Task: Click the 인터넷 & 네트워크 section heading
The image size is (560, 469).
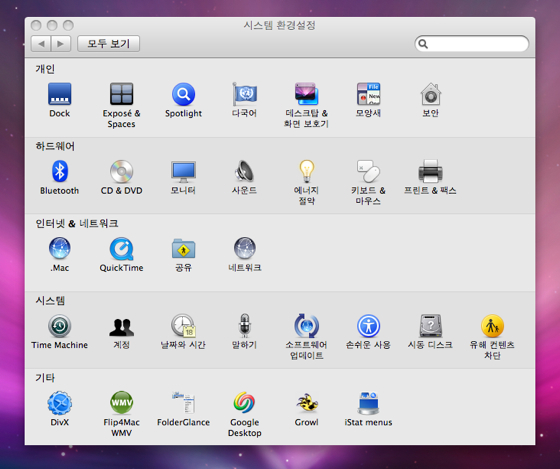Action: click(x=77, y=223)
